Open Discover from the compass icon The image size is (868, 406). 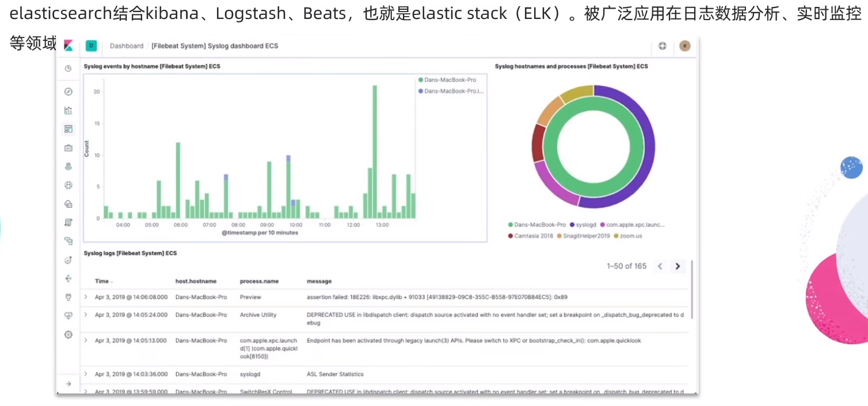click(x=68, y=91)
